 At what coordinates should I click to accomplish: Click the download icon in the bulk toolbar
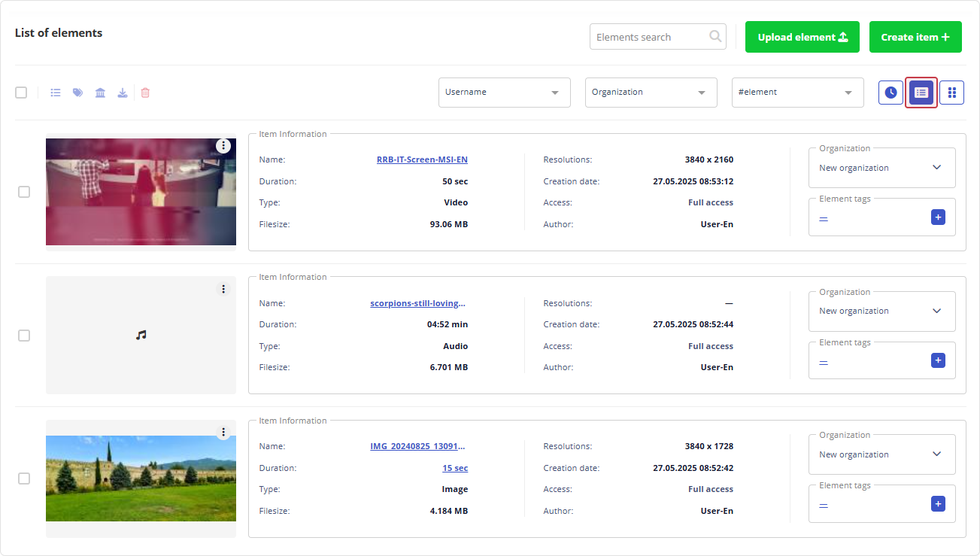pos(122,93)
